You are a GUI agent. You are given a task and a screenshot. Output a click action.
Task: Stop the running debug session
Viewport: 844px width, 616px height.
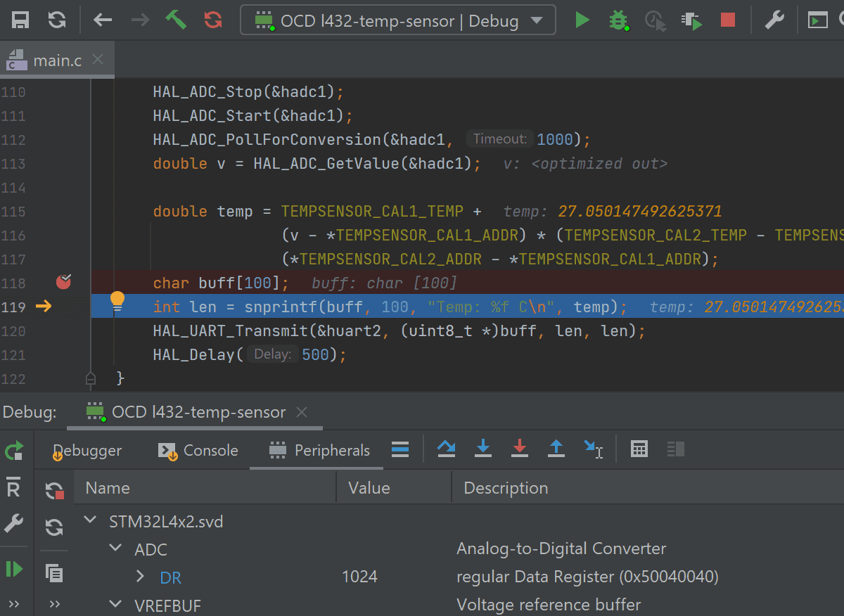point(728,20)
